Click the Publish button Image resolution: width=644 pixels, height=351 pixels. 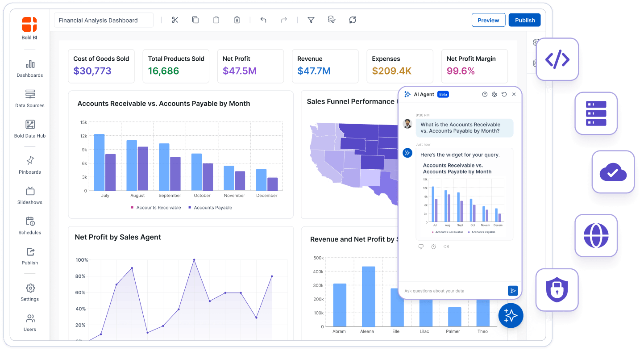(x=525, y=20)
